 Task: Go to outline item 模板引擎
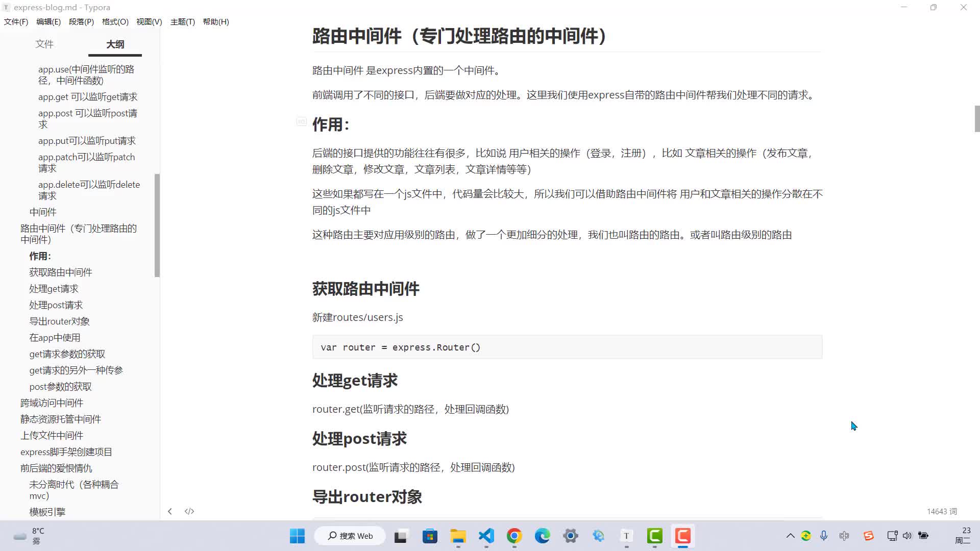point(47,512)
